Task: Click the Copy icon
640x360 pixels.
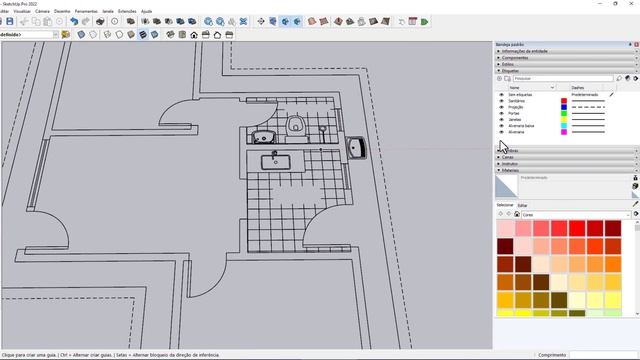Action: click(36, 21)
